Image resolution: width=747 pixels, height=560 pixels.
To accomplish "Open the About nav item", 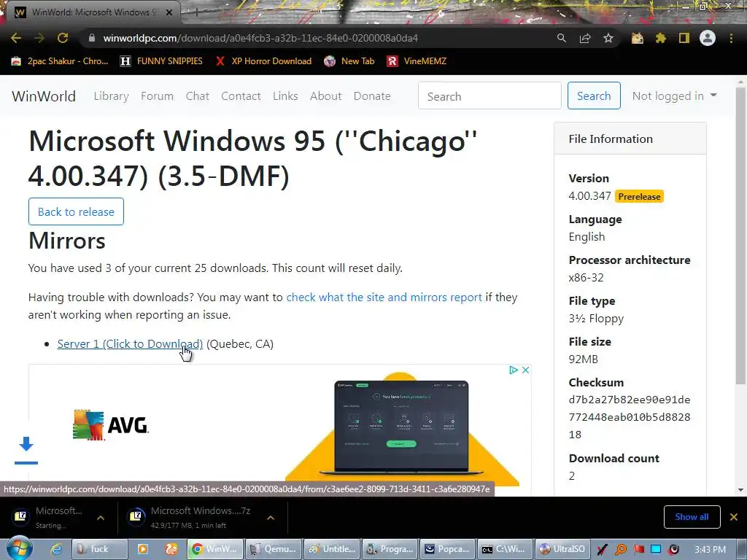I will pyautogui.click(x=326, y=96).
